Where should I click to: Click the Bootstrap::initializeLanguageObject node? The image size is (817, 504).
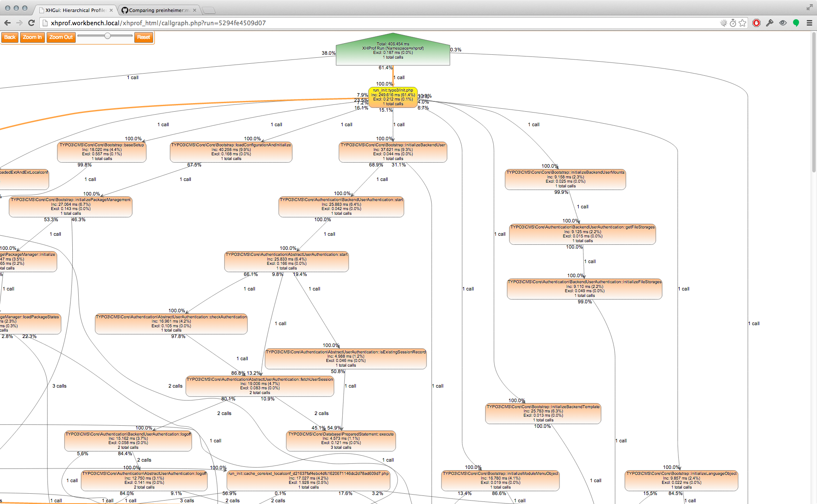coord(681,480)
